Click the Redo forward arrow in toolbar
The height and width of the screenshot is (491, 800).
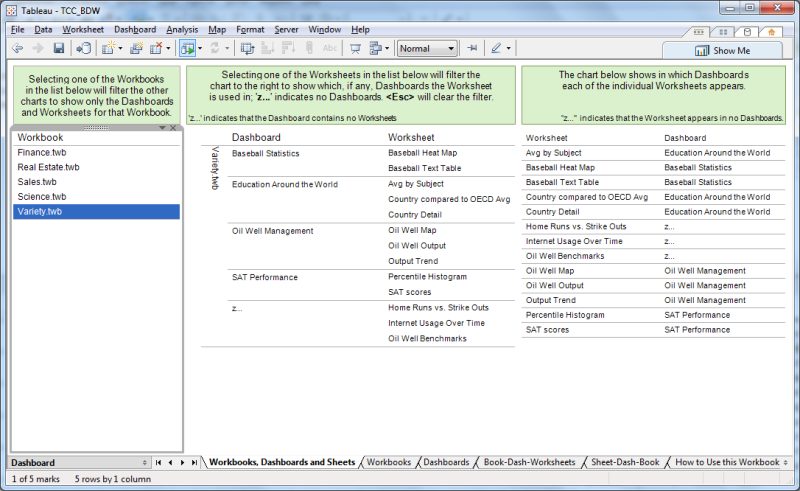tap(38, 48)
